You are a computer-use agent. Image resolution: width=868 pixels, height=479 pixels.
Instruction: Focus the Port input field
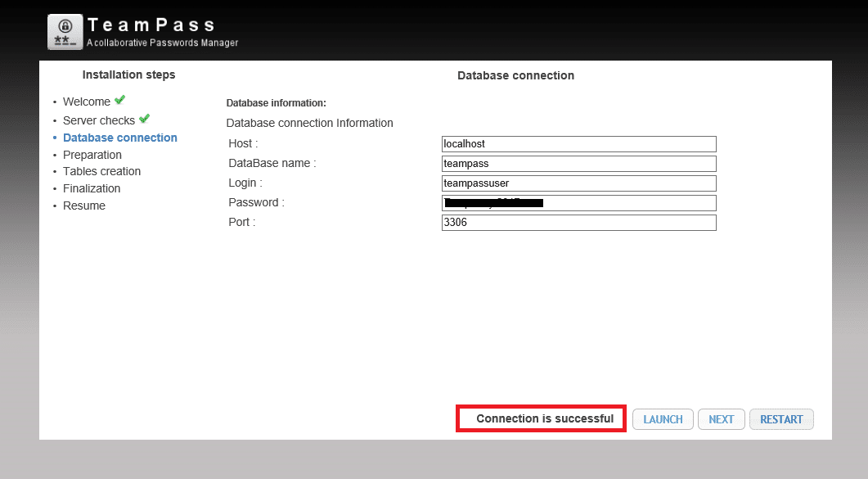(x=579, y=223)
